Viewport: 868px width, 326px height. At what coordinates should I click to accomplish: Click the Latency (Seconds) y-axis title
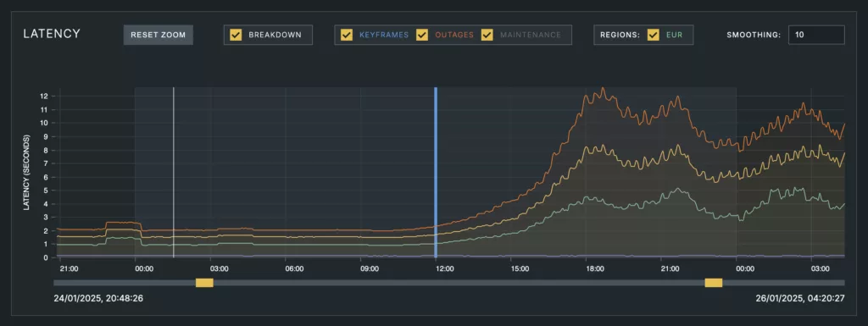(26, 172)
